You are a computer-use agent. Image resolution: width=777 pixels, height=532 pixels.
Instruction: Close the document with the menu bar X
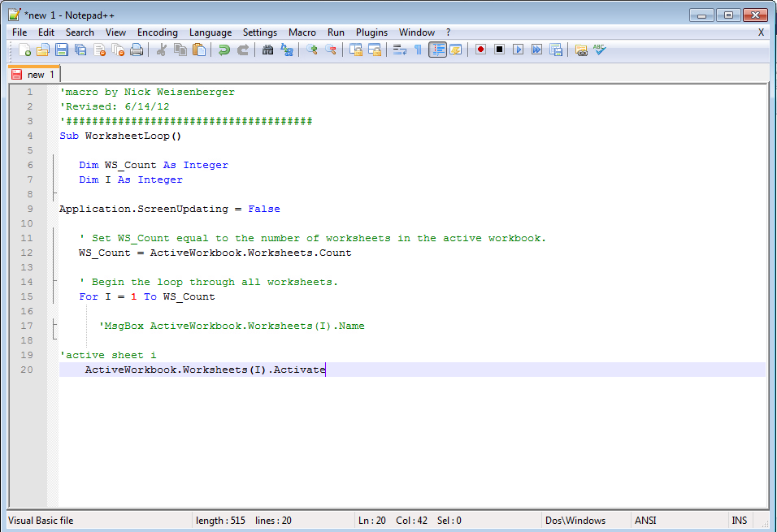(x=761, y=32)
